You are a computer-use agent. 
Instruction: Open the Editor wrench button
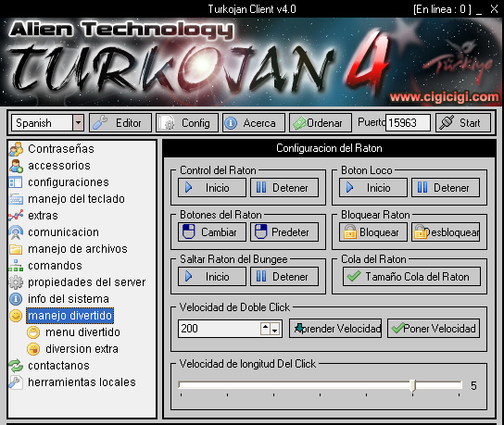tap(120, 123)
